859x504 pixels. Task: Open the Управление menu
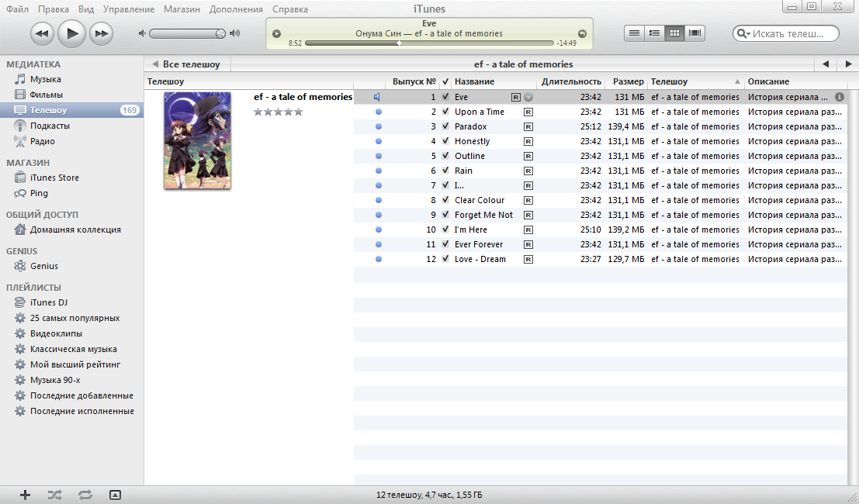point(129,9)
